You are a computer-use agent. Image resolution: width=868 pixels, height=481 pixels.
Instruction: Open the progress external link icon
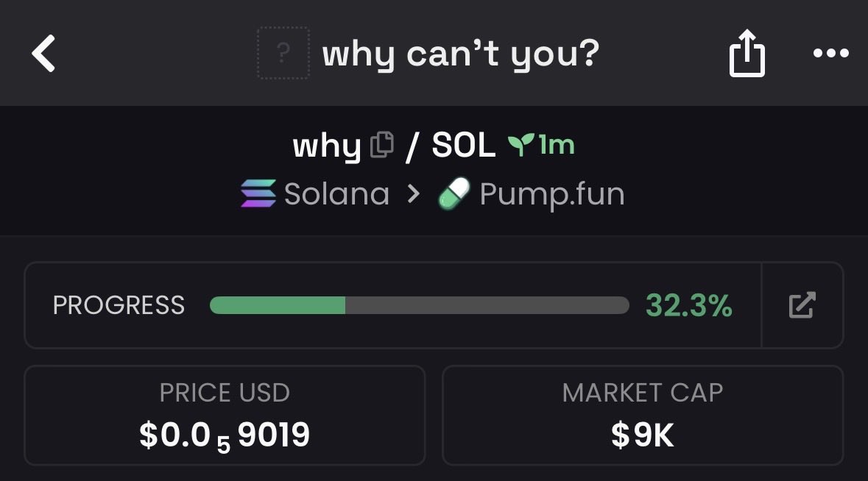(802, 305)
